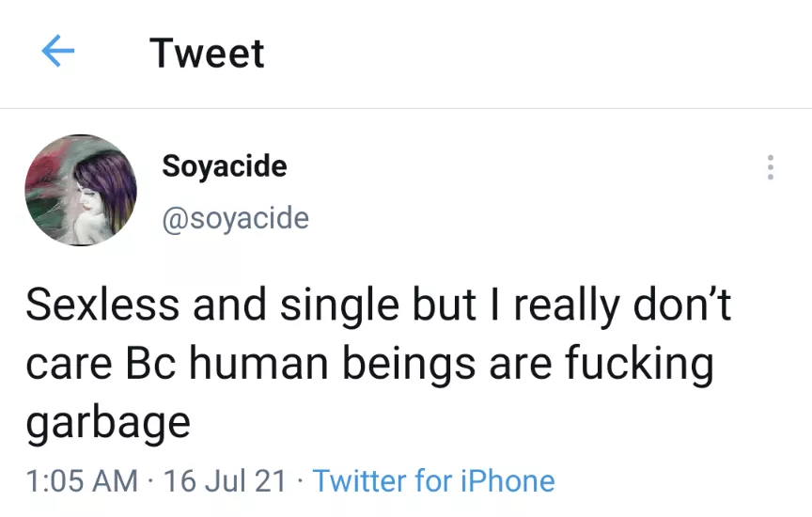Click the abbreviation "Bc" in the tweet

tap(148, 365)
